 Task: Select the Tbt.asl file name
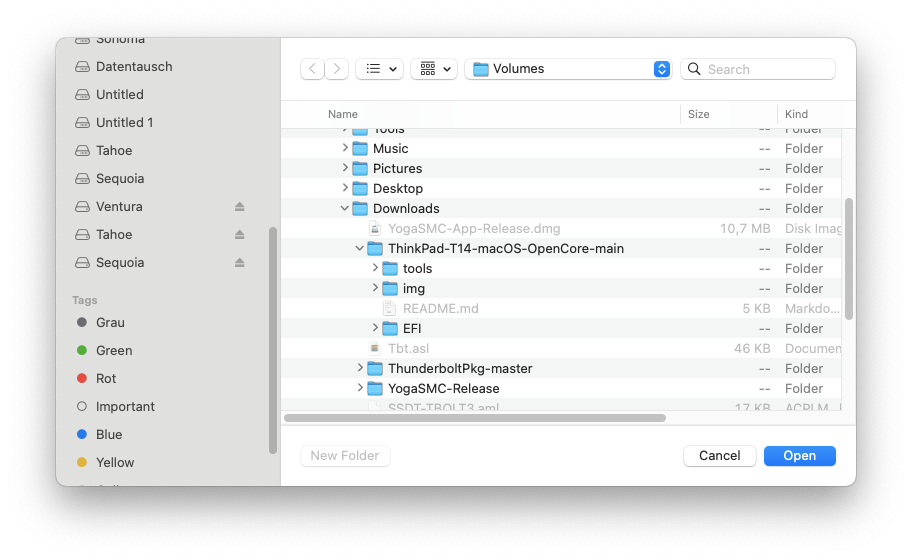(x=409, y=348)
